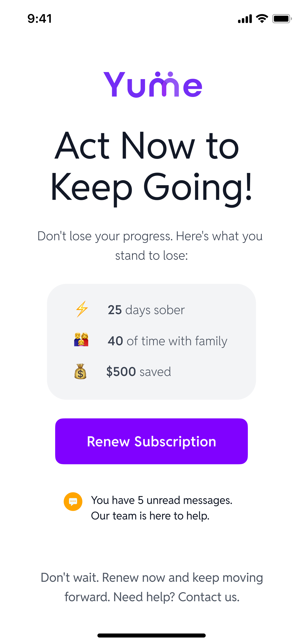The height and width of the screenshot is (644, 303).
Task: Tap the gray progress summary card
Action: pyautogui.click(x=151, y=342)
